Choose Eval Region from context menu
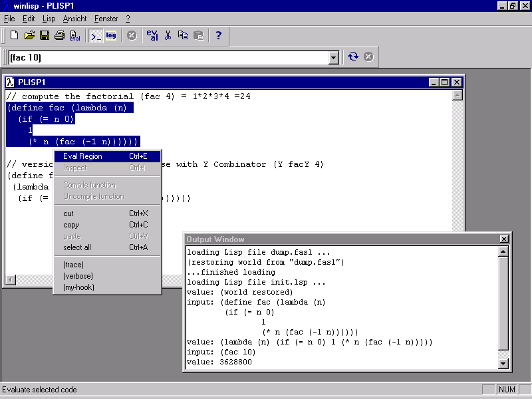Screen dimensions: 532x399 107,156
